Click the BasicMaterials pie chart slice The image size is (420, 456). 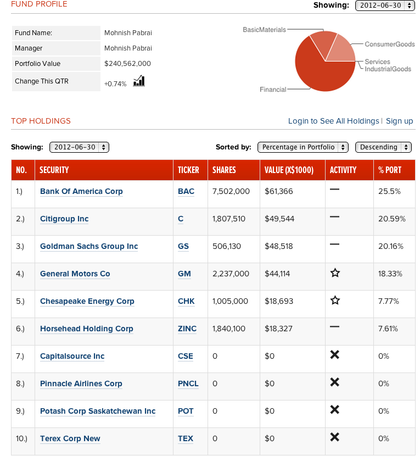pos(323,42)
